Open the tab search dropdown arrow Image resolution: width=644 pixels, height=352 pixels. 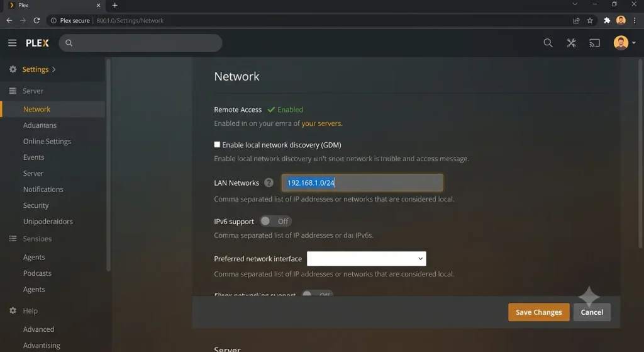click(x=575, y=4)
